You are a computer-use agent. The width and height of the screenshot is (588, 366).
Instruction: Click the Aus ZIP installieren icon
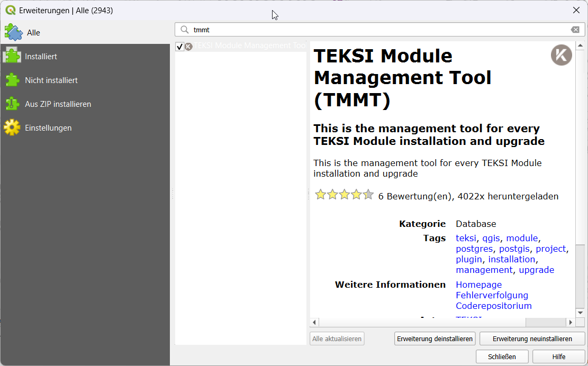point(12,104)
